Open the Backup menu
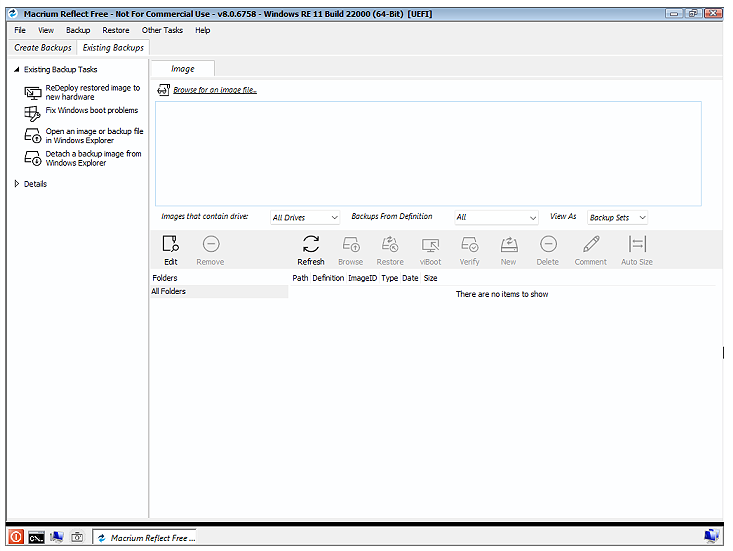The height and width of the screenshot is (551, 733). 78,30
